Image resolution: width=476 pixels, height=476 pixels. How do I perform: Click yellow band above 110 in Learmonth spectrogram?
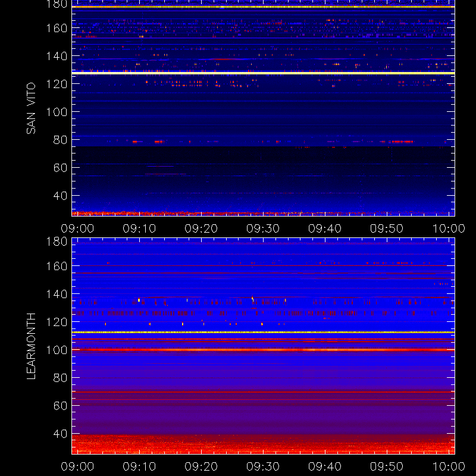[x=263, y=333]
